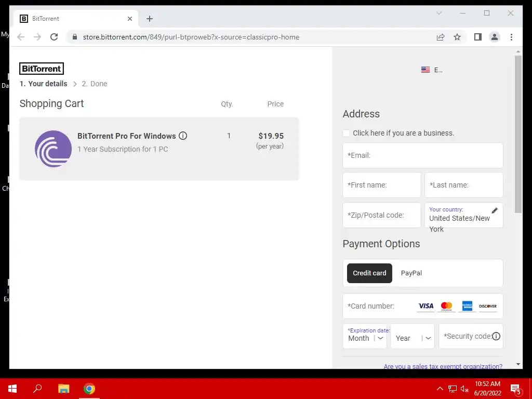Click the American Express logo

coord(467,306)
